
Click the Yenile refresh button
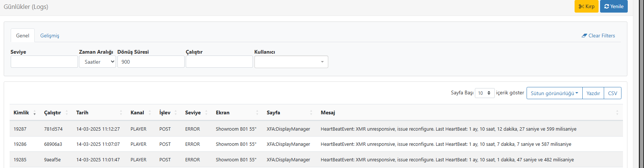(614, 6)
